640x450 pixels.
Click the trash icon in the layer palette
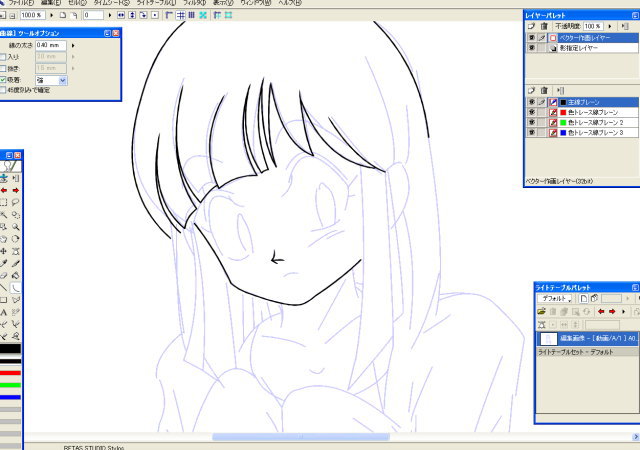(544, 26)
